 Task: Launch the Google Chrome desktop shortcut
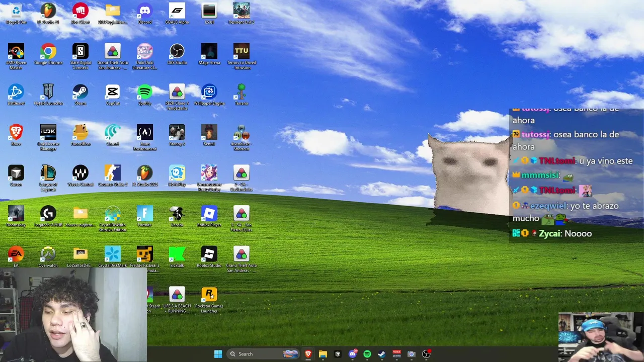pos(48,54)
